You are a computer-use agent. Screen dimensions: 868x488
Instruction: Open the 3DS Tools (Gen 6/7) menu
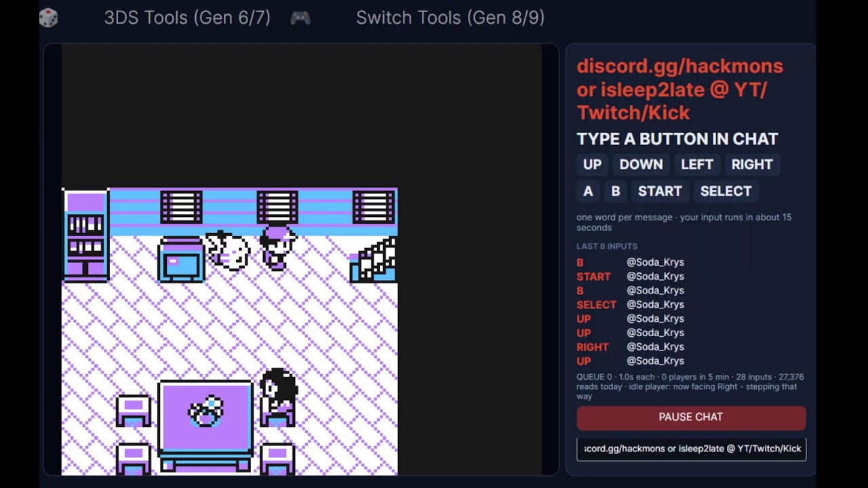[x=187, y=18]
